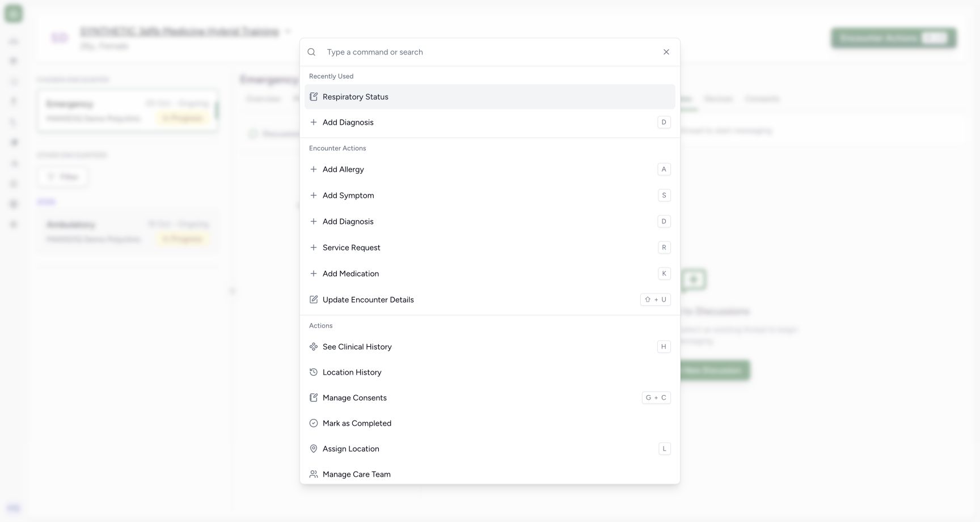Click plus icon beside Add Symptom
The image size is (980, 522).
coord(314,196)
